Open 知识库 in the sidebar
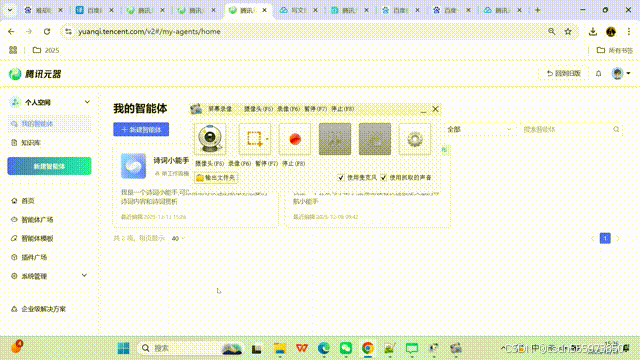The image size is (640, 360). [31, 142]
